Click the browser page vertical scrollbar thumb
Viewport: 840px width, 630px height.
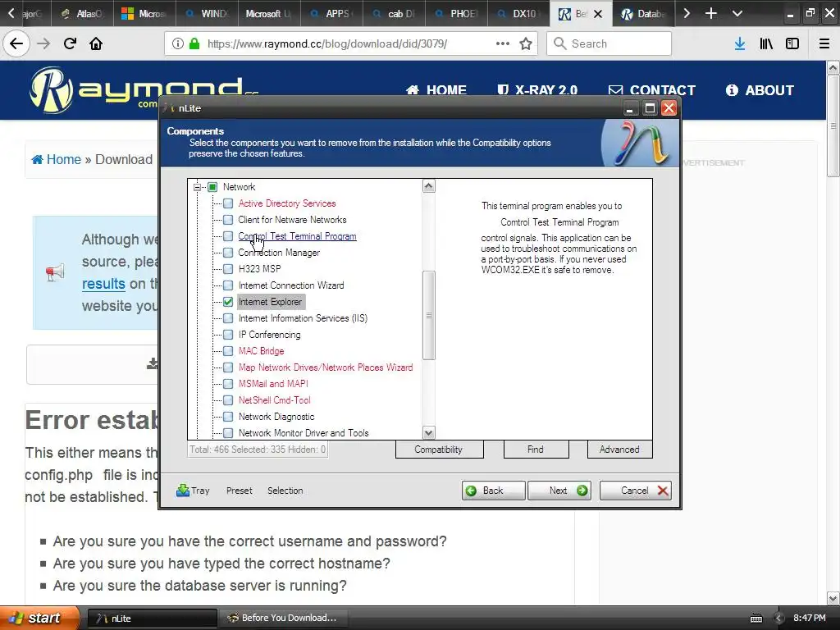pyautogui.click(x=833, y=126)
